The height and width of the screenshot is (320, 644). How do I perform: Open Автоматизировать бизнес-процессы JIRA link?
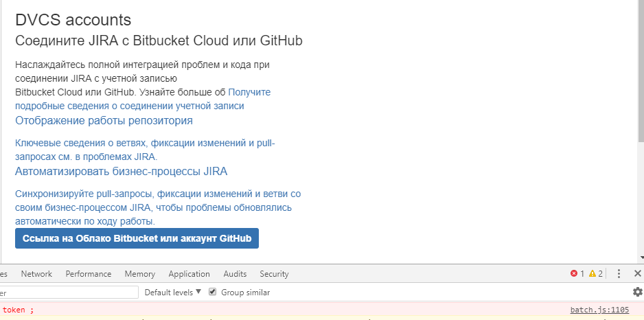121,171
